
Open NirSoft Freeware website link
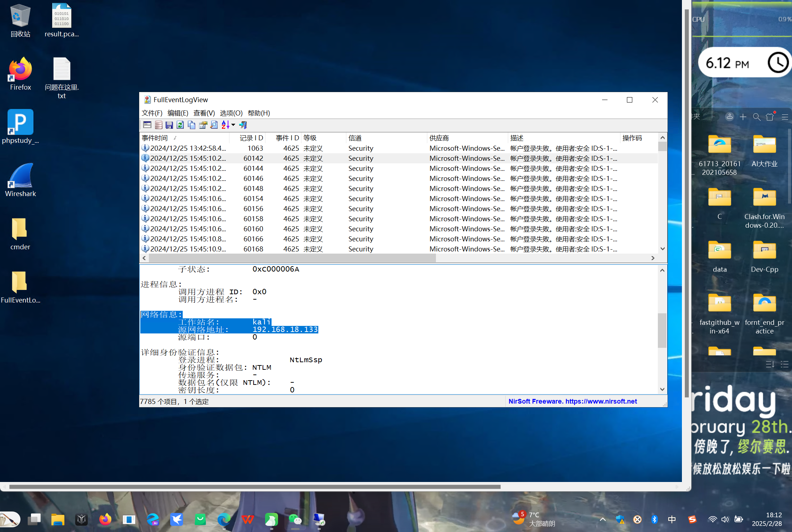[572, 401]
